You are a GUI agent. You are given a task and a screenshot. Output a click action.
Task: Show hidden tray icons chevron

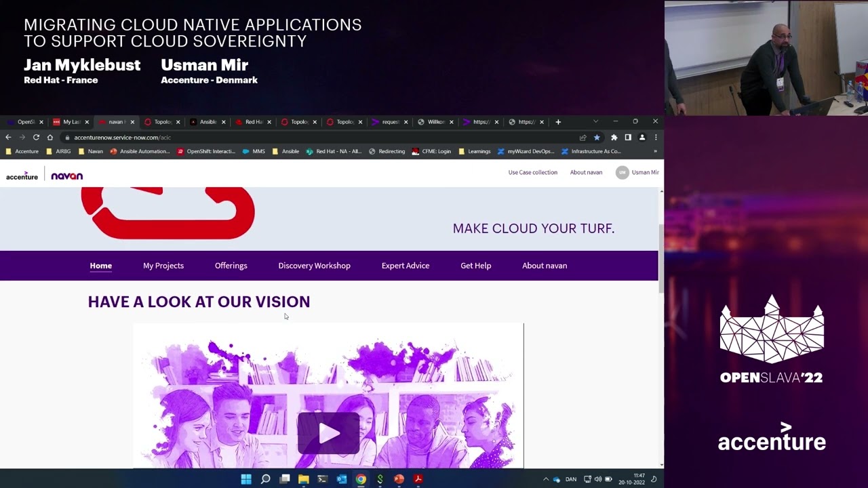tap(545, 479)
